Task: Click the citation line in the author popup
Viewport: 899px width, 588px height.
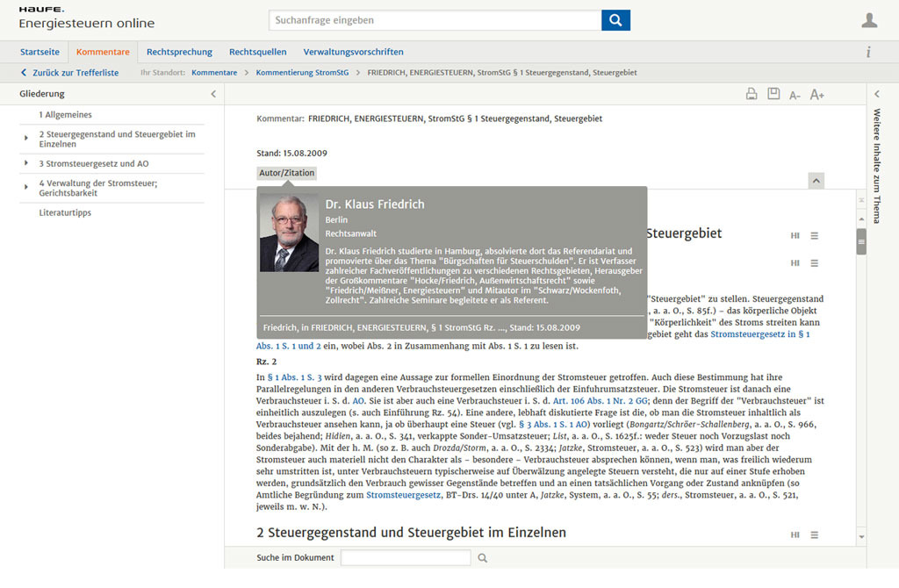Action: point(421,328)
